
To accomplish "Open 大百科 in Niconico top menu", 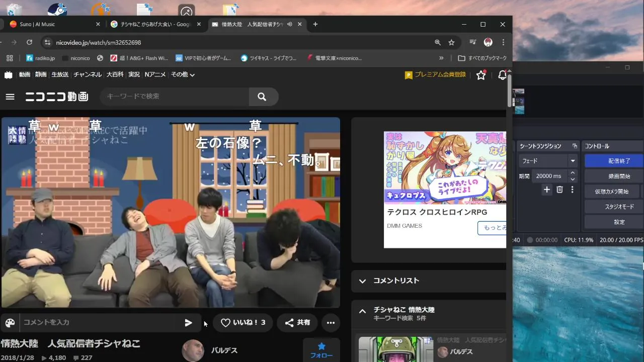I will (x=115, y=74).
